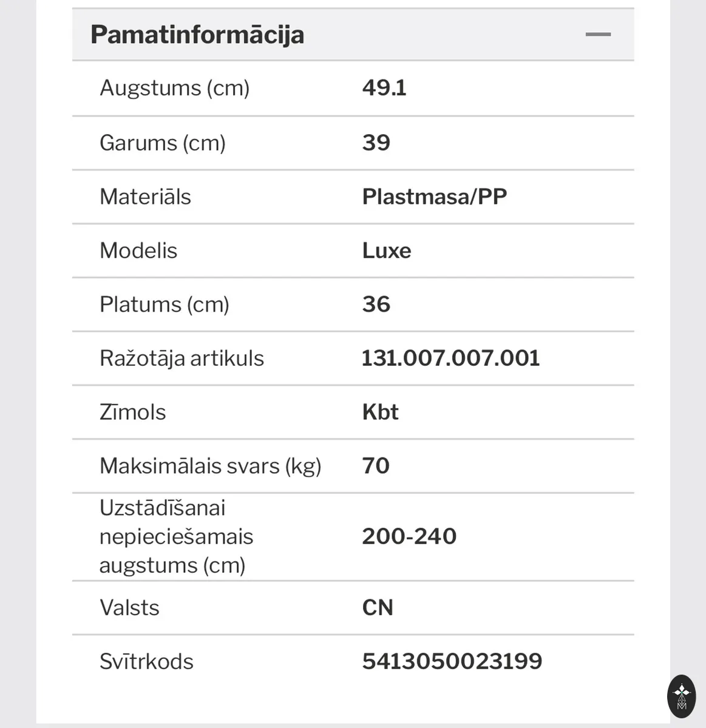Click the 200-240 installation height value
This screenshot has width=706, height=728.
(409, 536)
